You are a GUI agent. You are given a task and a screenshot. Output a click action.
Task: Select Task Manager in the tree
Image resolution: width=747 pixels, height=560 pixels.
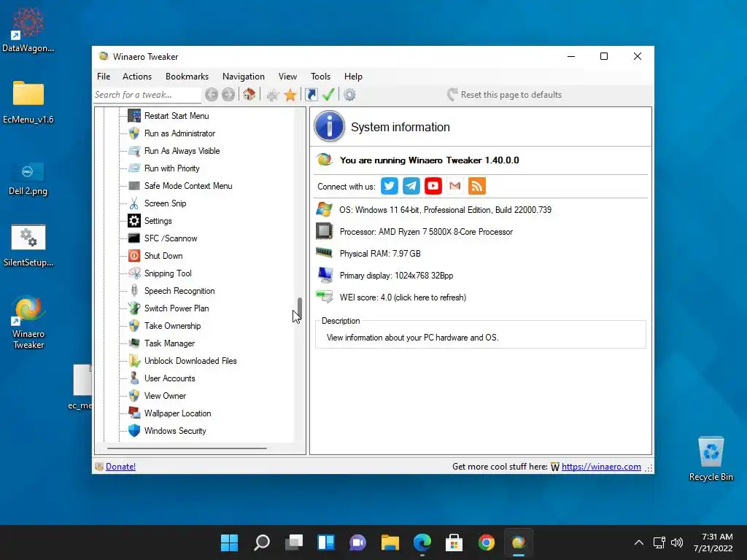point(169,343)
